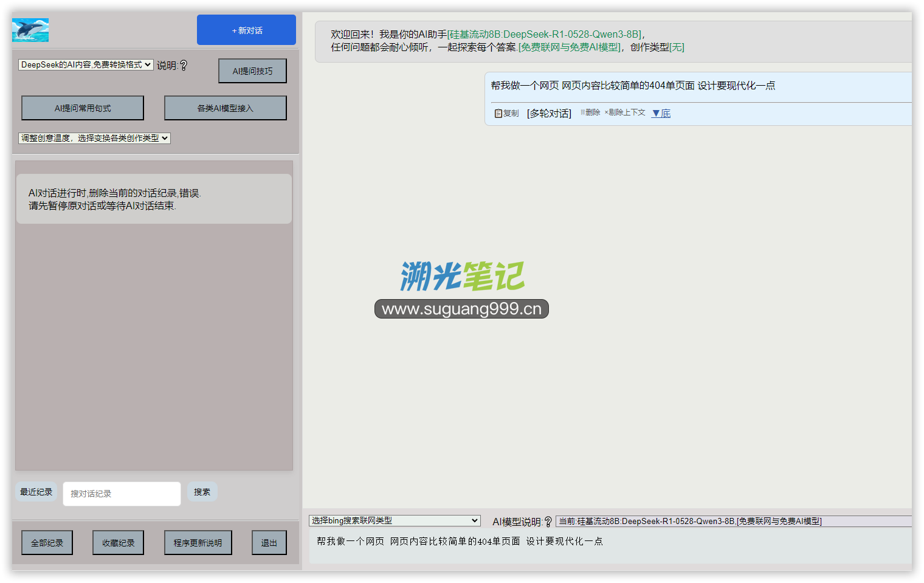Click the 硅基流动8B:DeepSeek-R1-0528-Qwen3-8B green text
924x583 pixels.
coord(545,34)
